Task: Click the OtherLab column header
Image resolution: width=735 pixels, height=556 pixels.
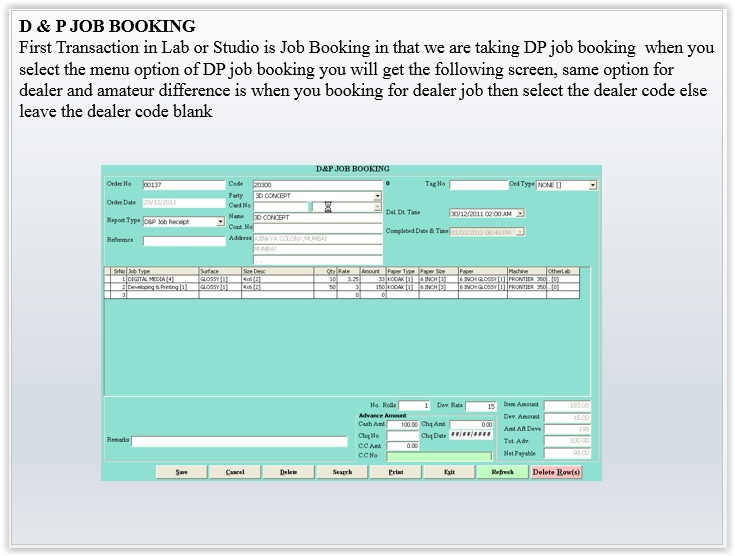Action: 563,271
